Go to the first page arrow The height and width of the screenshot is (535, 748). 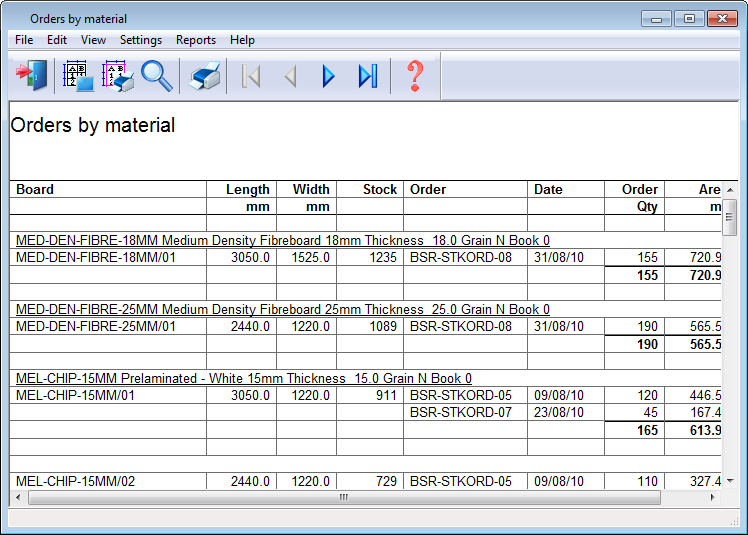[x=251, y=76]
